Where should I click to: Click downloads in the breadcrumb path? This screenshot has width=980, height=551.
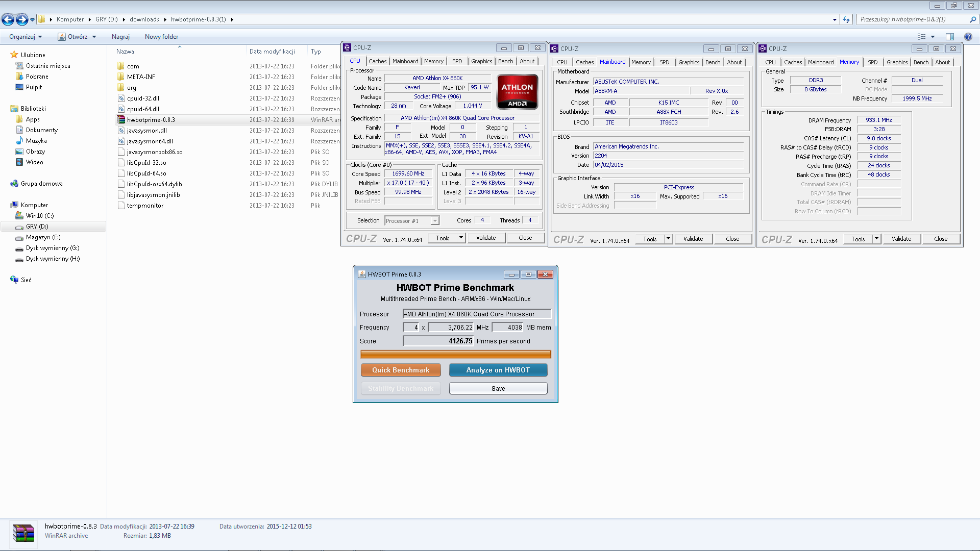144,19
